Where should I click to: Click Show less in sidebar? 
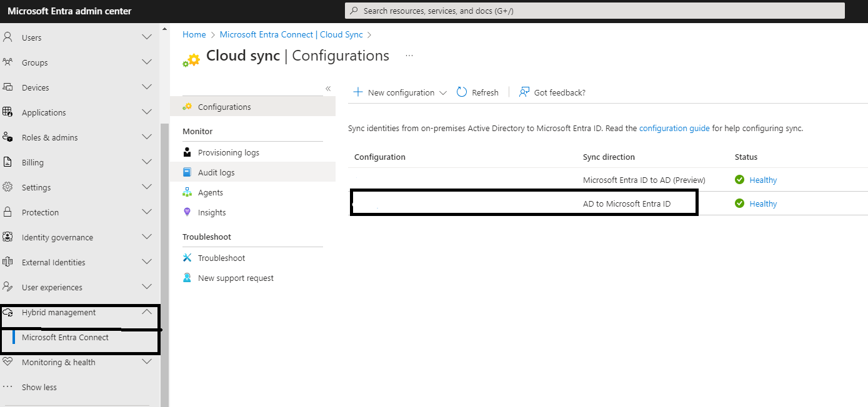[x=39, y=387]
